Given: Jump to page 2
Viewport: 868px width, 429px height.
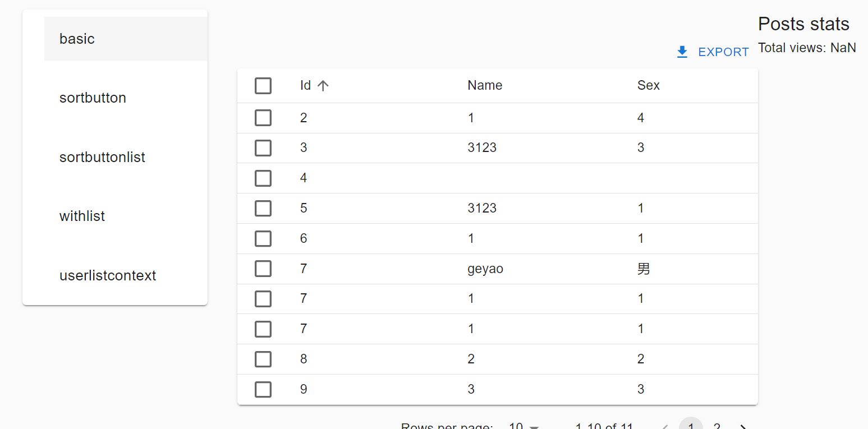Looking at the screenshot, I should click(717, 426).
